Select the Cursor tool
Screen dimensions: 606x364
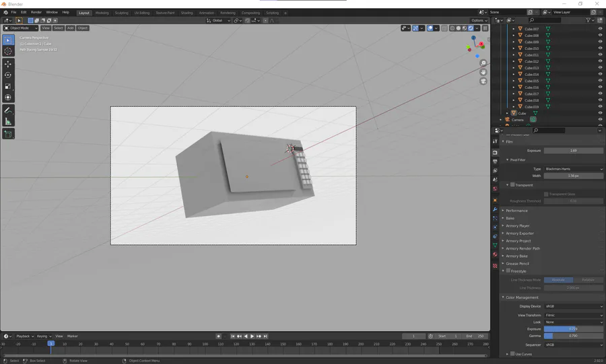tap(8, 51)
